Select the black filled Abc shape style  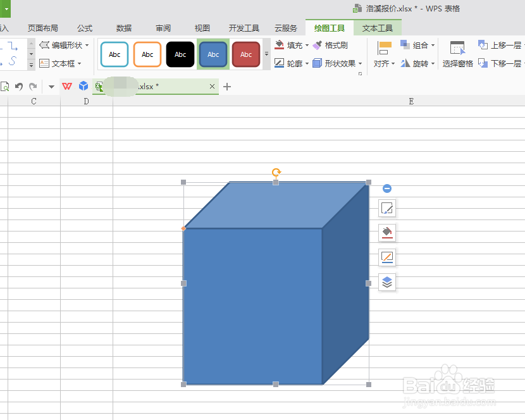pos(180,54)
